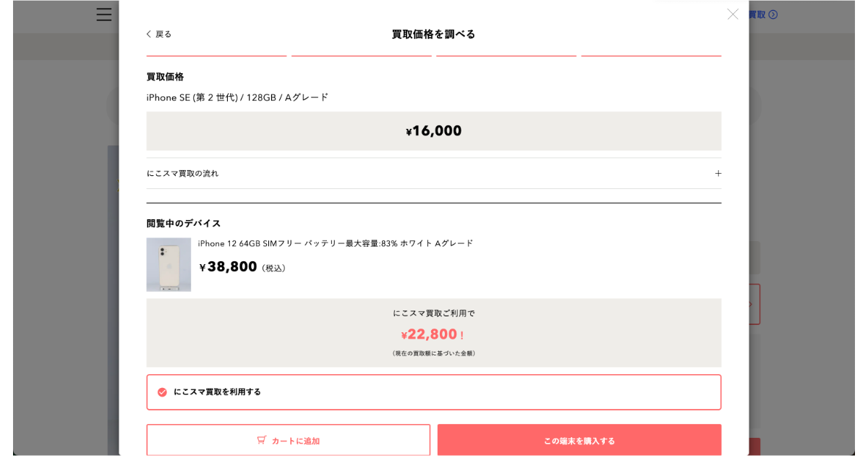868x456 pixels.
Task: Click the カートに追加 add-to-cart button
Action: [x=288, y=439]
